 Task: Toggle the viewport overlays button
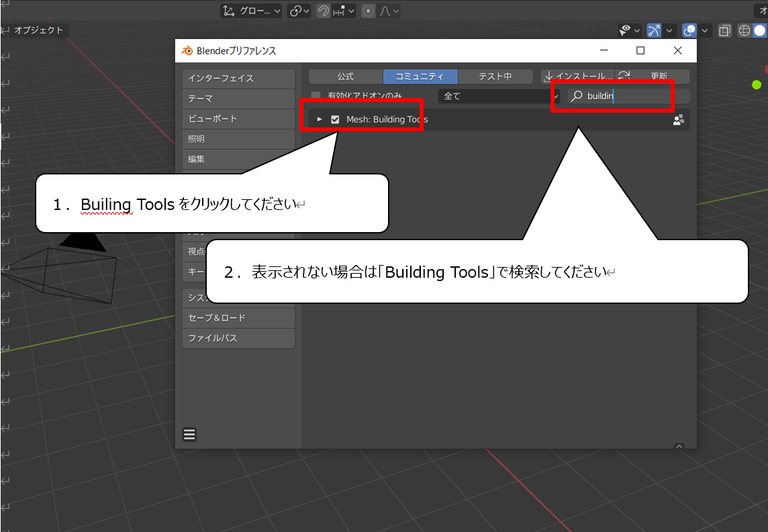pos(689,30)
